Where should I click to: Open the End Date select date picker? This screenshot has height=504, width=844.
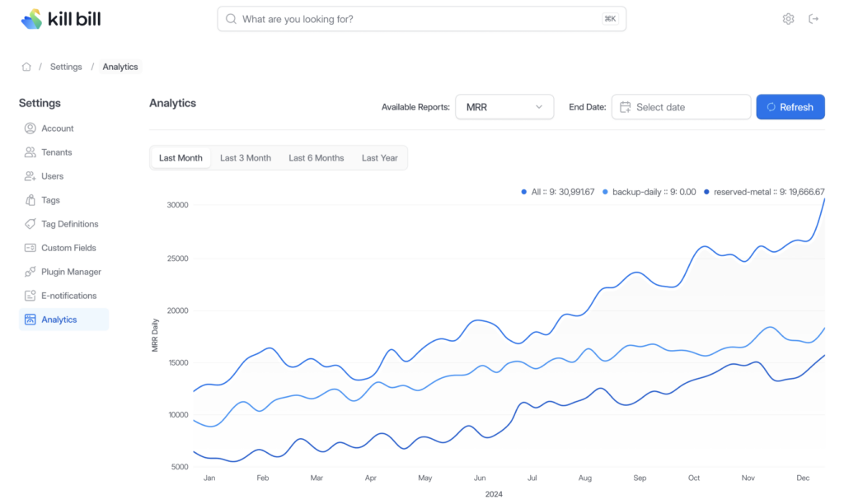tap(681, 106)
